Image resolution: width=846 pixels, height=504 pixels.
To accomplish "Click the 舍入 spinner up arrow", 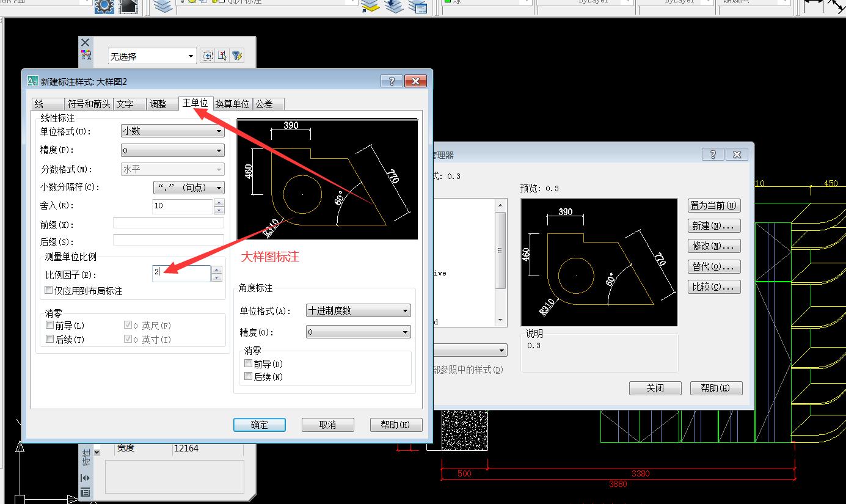I will (217, 202).
